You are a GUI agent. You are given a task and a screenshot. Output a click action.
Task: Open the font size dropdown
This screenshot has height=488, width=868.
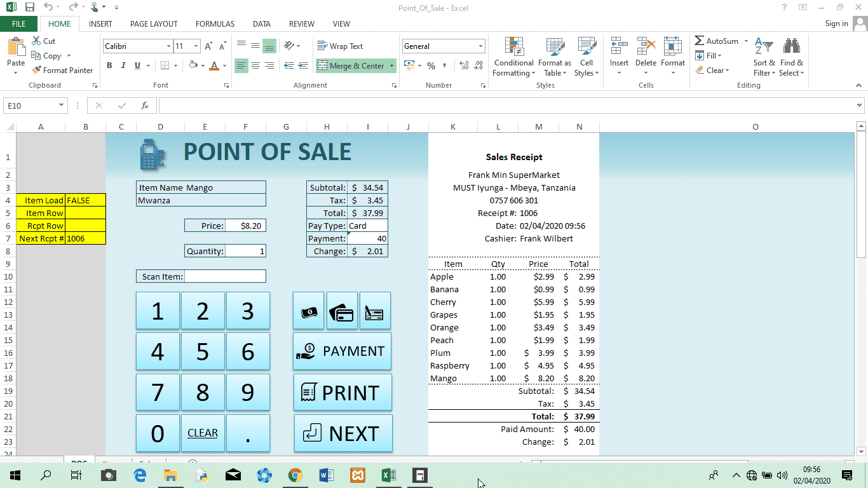coord(196,46)
